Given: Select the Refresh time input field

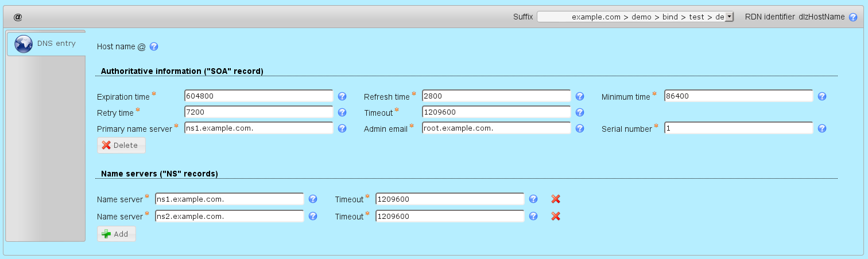Looking at the screenshot, I should 496,96.
